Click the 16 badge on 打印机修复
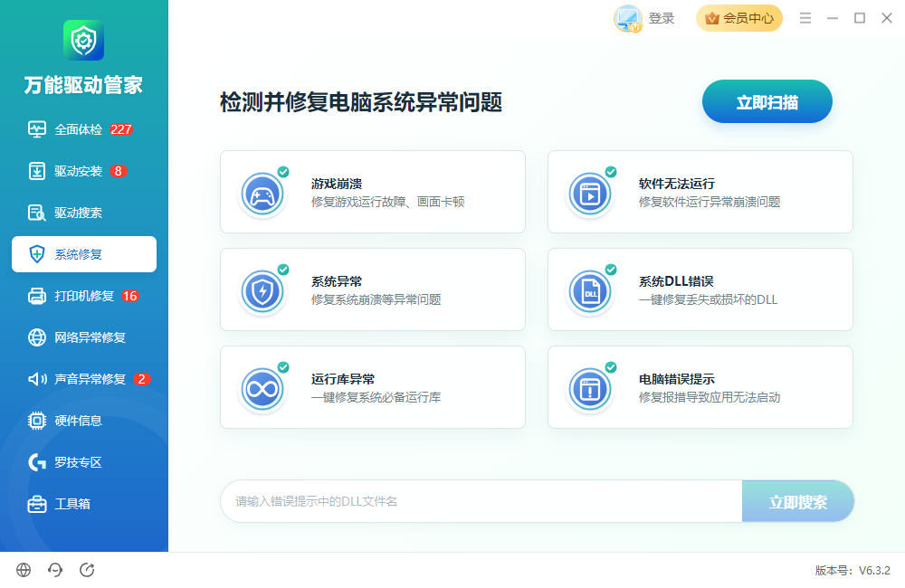 tap(129, 296)
